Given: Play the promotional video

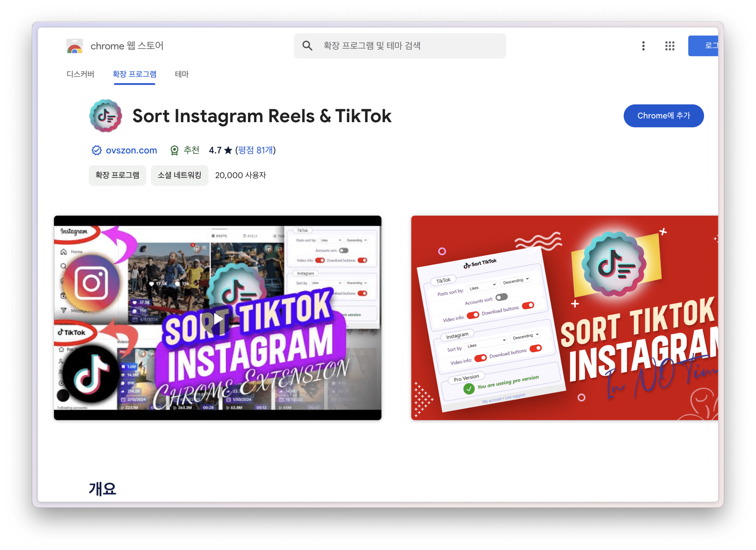Looking at the screenshot, I should point(218,318).
